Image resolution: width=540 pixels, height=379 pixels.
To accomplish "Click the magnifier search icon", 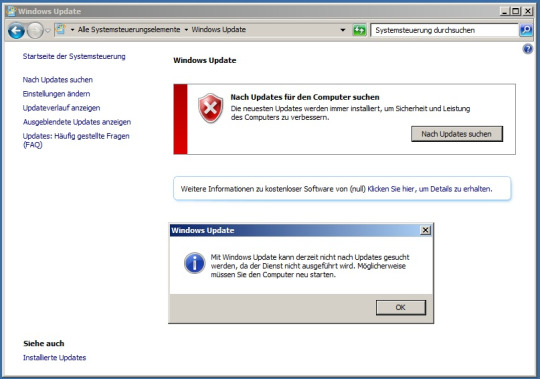I will 526,30.
